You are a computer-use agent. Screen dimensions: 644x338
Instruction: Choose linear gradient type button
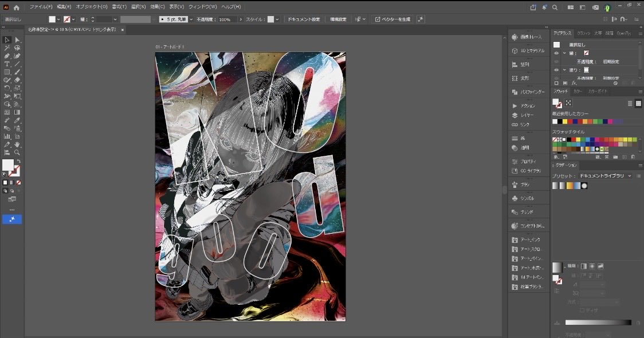click(x=584, y=266)
